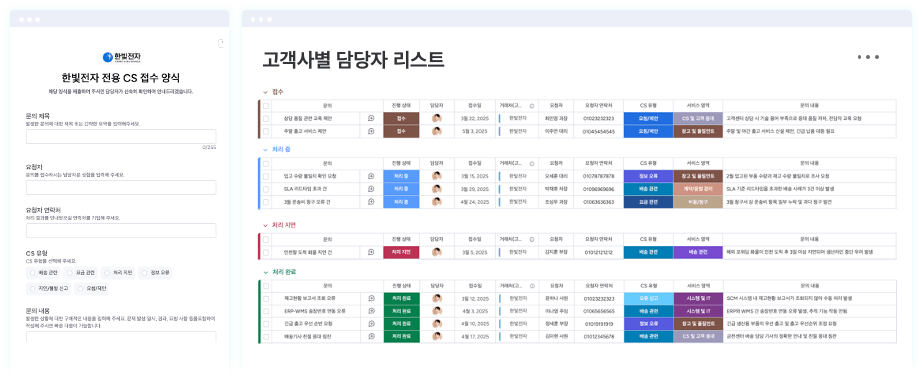
Task: Click the 담당자 column header in 처리 완료 group
Action: click(436, 286)
